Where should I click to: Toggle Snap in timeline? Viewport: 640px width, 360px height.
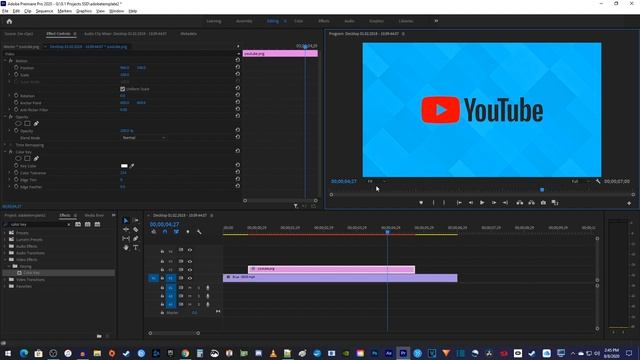coord(165,232)
